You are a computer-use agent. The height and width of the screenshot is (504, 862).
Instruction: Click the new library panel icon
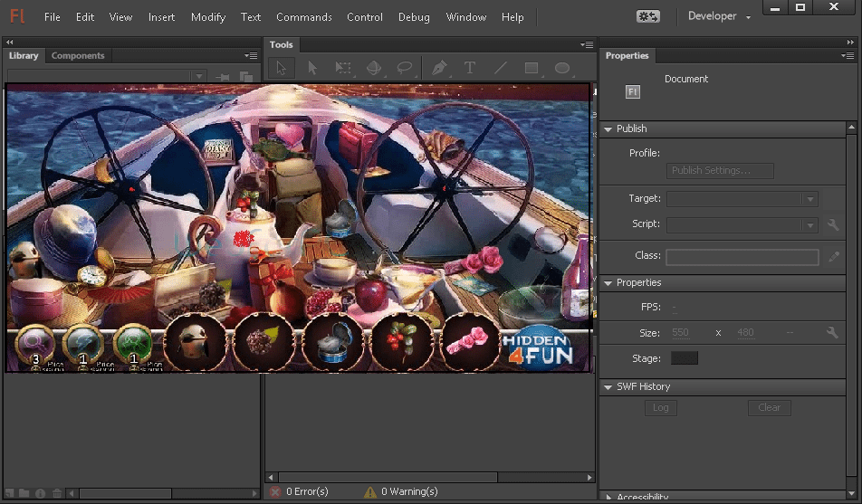pos(245,77)
